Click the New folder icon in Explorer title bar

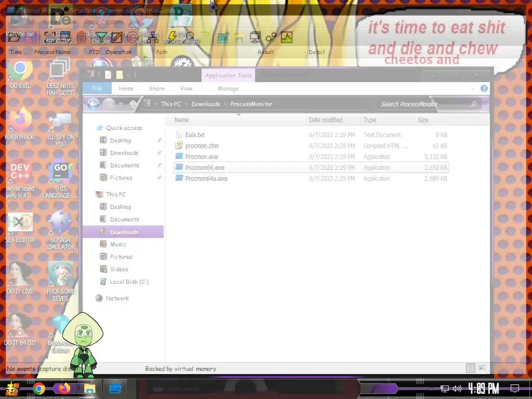tap(119, 75)
